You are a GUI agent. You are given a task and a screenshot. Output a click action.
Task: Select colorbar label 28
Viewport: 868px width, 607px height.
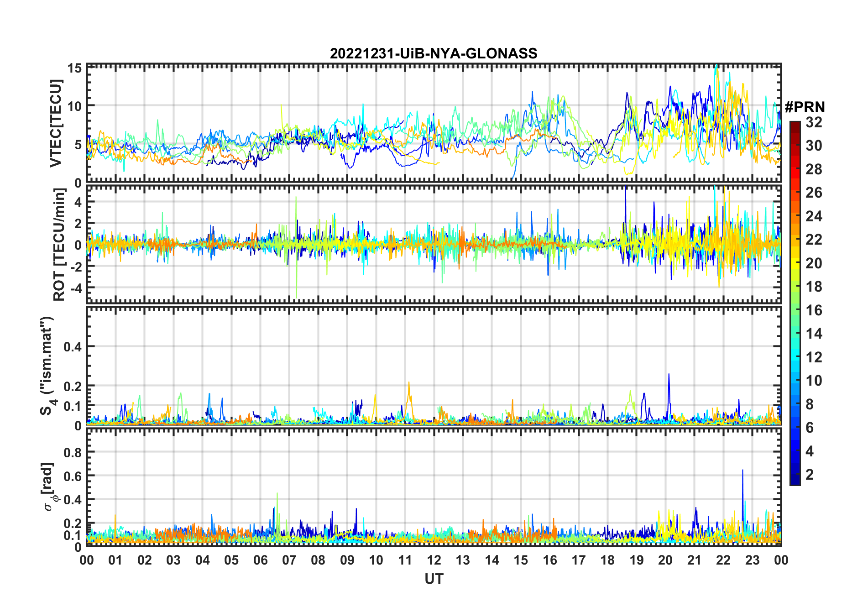tap(814, 169)
